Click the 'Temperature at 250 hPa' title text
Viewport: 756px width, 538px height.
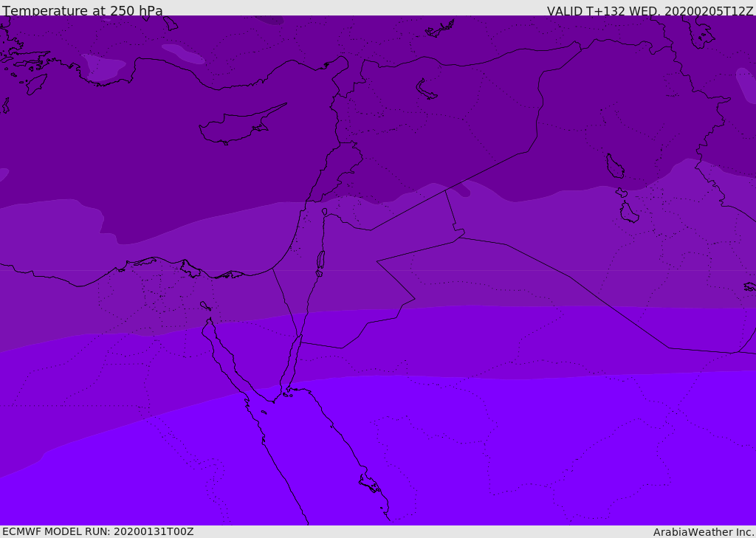[x=83, y=10]
